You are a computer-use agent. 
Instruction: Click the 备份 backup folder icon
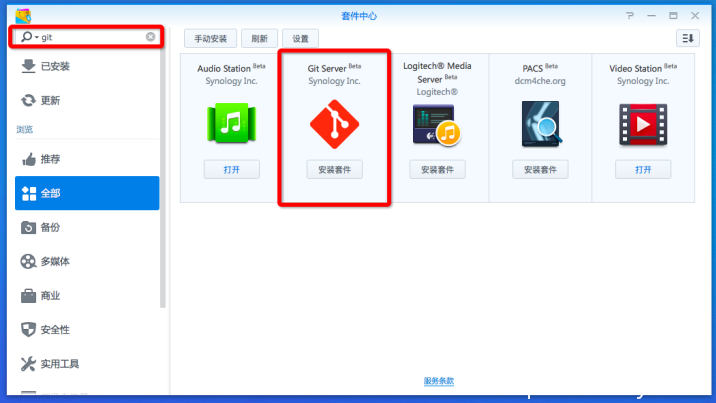[28, 227]
